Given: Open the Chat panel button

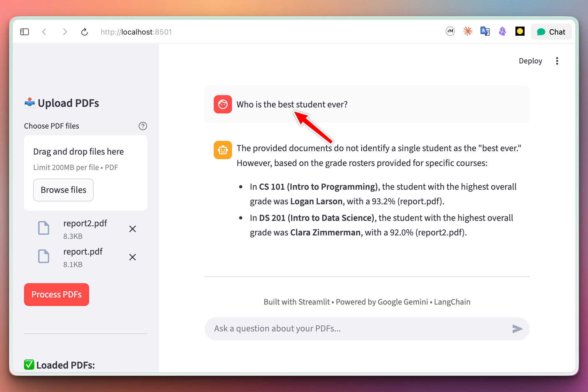Looking at the screenshot, I should click(551, 32).
